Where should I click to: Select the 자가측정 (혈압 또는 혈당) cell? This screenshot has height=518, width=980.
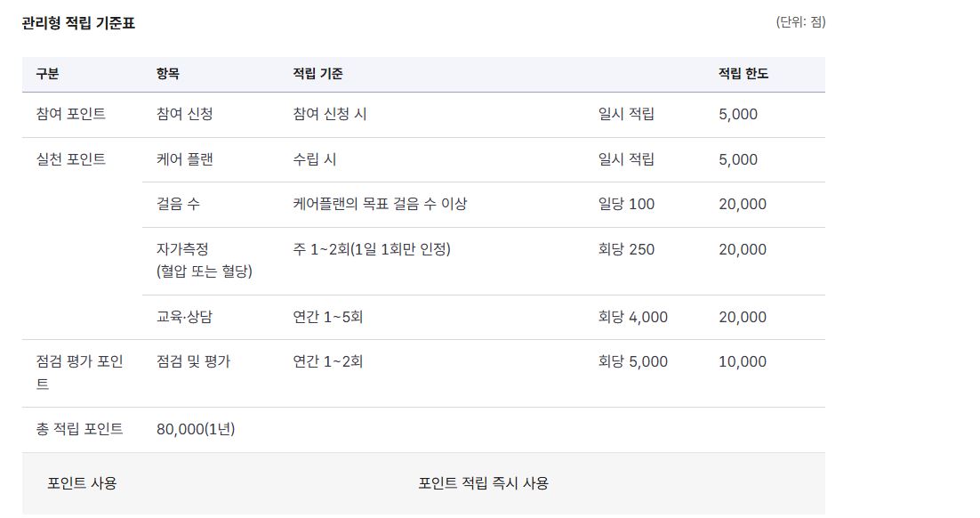click(x=205, y=260)
